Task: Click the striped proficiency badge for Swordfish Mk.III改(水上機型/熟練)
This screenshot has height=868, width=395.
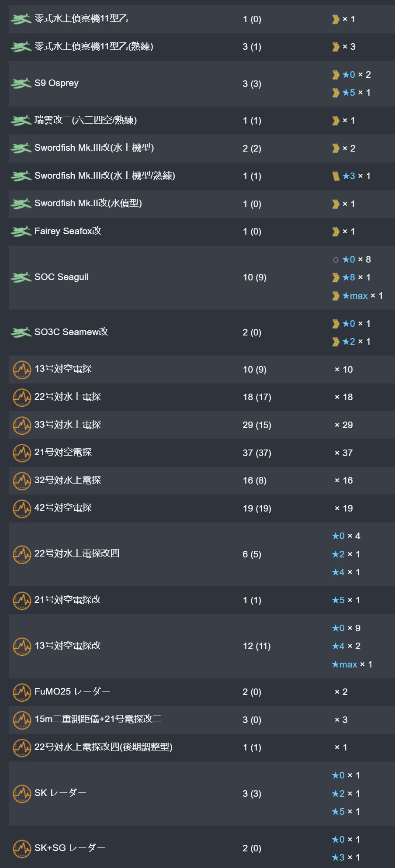Action: pyautogui.click(x=336, y=176)
